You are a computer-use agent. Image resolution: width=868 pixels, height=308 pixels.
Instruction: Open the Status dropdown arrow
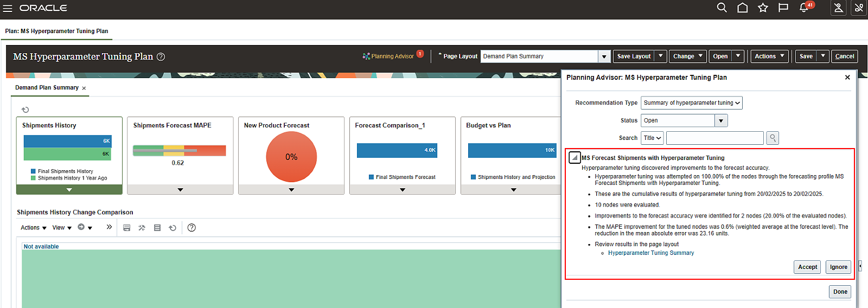click(x=721, y=120)
